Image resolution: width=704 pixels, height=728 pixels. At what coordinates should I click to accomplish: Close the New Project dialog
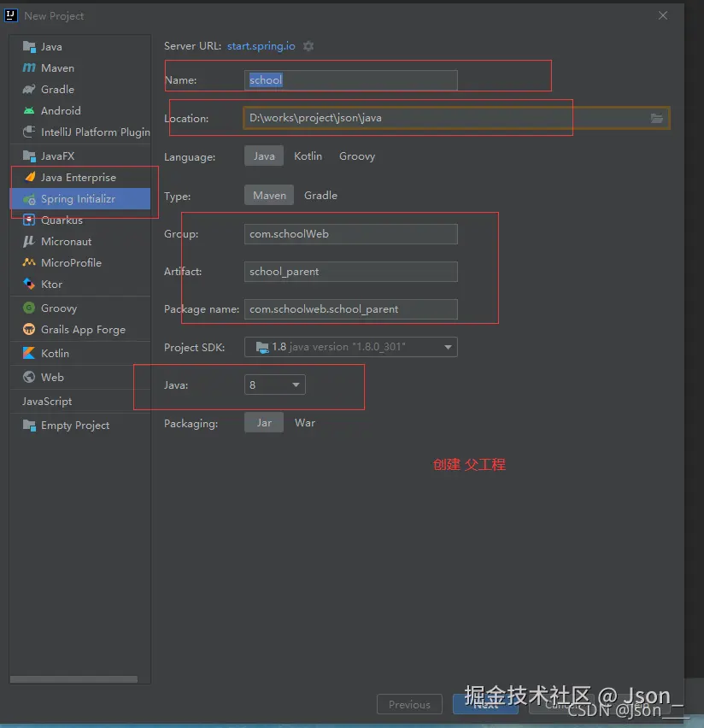click(663, 15)
